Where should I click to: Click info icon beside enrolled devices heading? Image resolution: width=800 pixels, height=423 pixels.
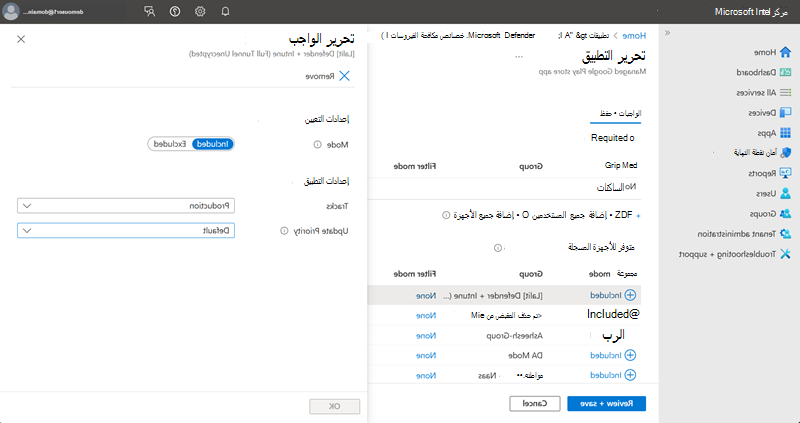(x=497, y=248)
